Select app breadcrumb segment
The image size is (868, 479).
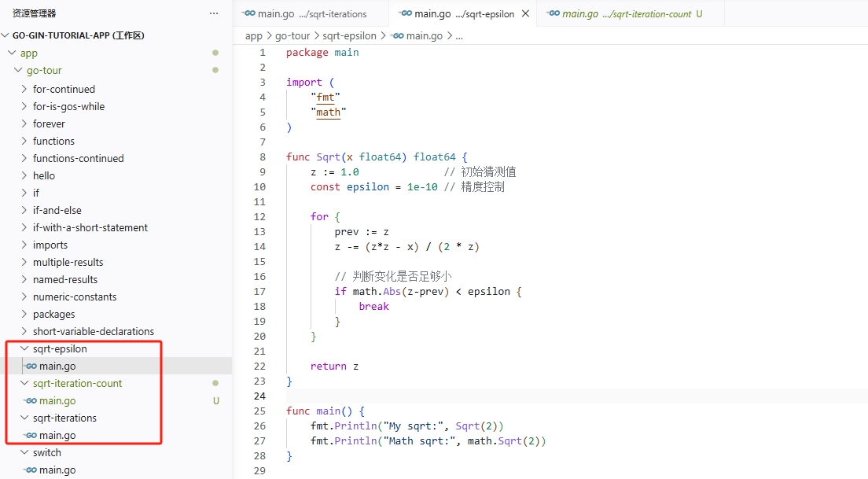click(253, 36)
